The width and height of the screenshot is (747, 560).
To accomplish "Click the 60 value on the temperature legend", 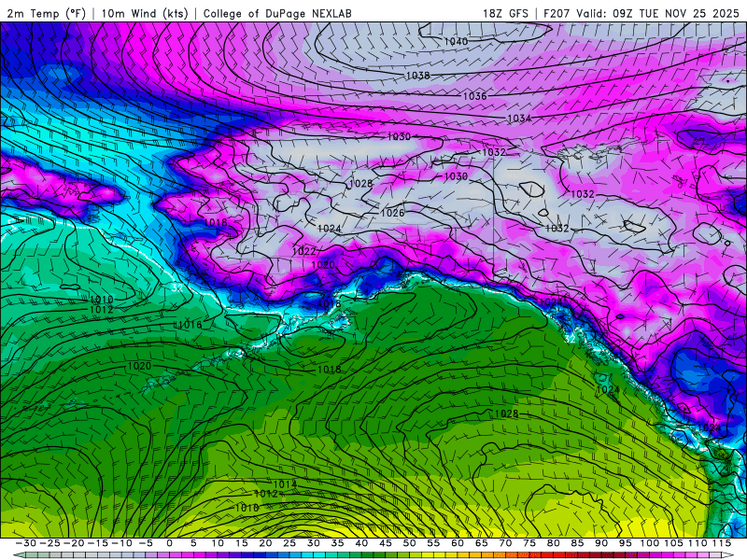I will tap(458, 543).
